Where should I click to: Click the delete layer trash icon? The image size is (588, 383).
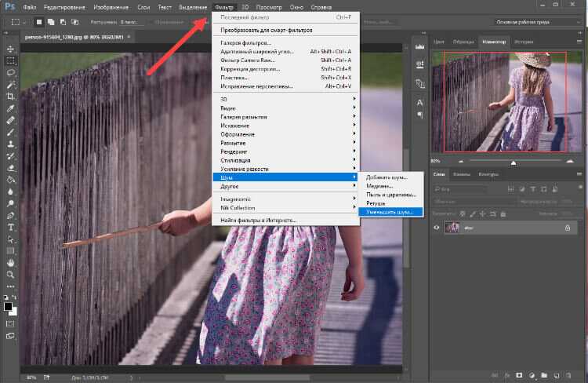point(569,375)
